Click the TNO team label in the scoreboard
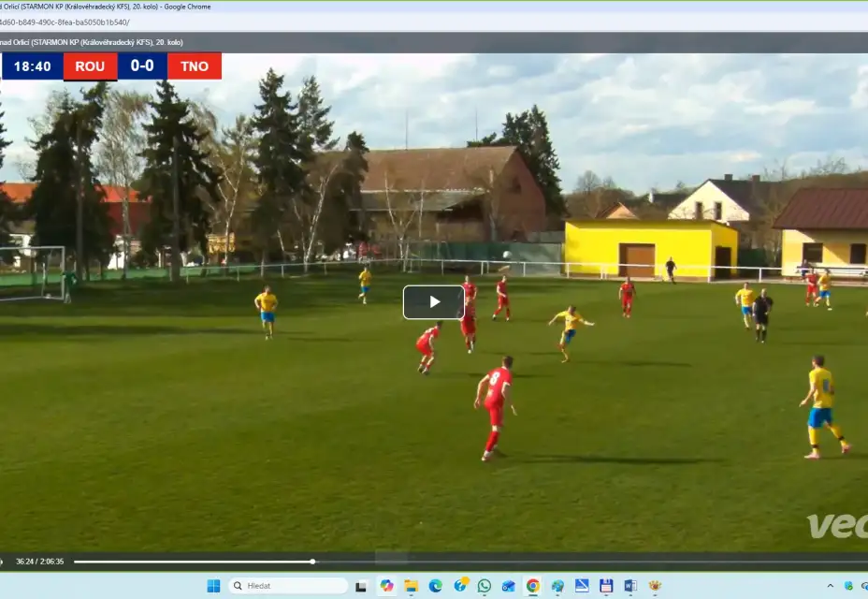The width and height of the screenshot is (868, 599). [194, 66]
